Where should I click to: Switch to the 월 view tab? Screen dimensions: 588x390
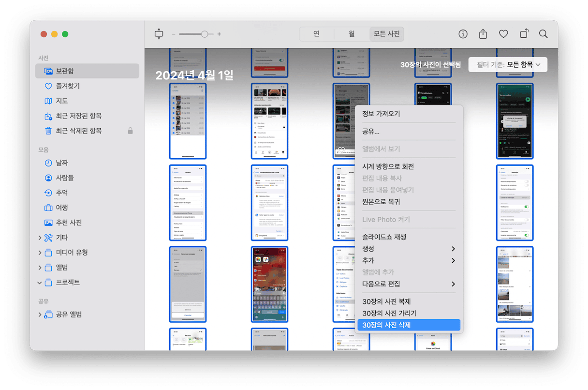[352, 34]
